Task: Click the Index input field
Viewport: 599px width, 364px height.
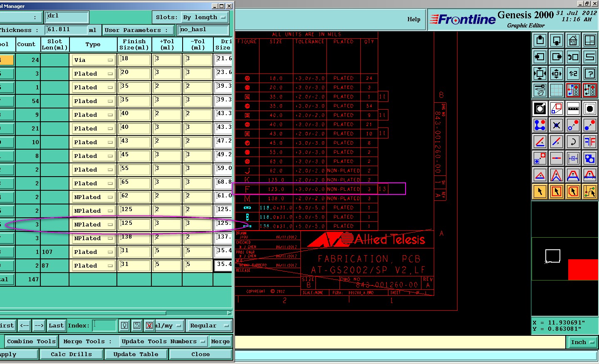Action: click(104, 325)
